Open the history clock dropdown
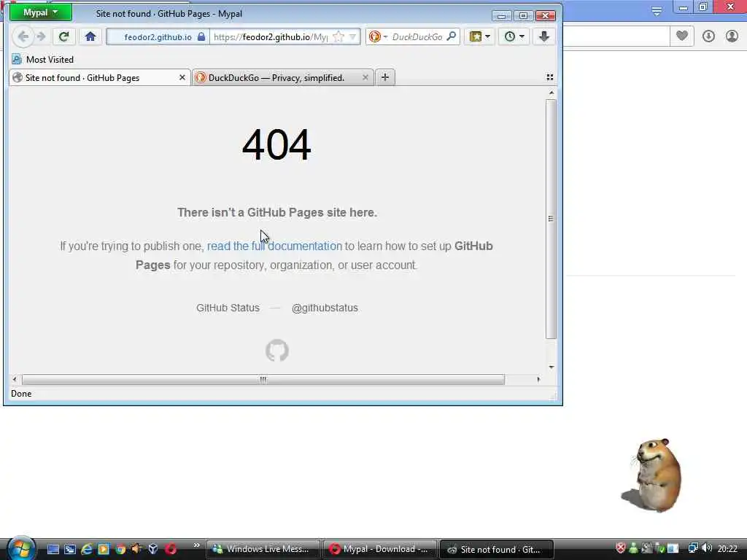The height and width of the screenshot is (560, 747). pos(514,36)
